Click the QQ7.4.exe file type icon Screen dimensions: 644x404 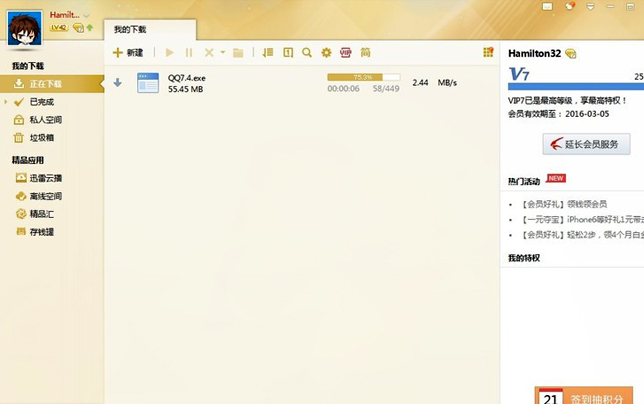tap(148, 83)
